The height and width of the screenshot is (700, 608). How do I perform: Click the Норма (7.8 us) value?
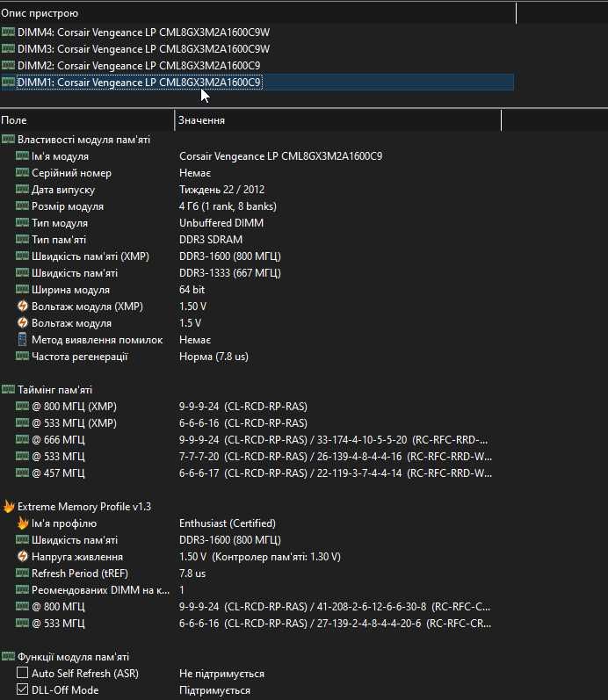pyautogui.click(x=214, y=357)
